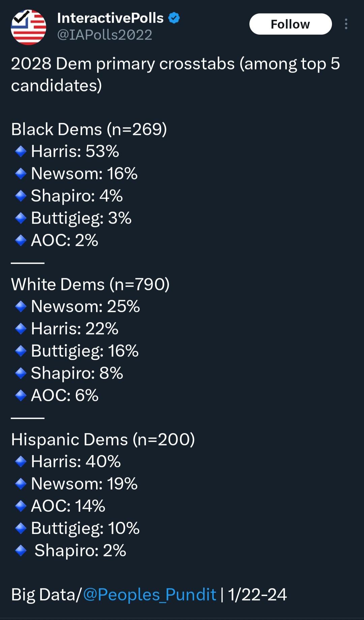This screenshot has height=620, width=364.
Task: Click the diamond bullet beside Newsom: 25%
Action: coord(21,306)
